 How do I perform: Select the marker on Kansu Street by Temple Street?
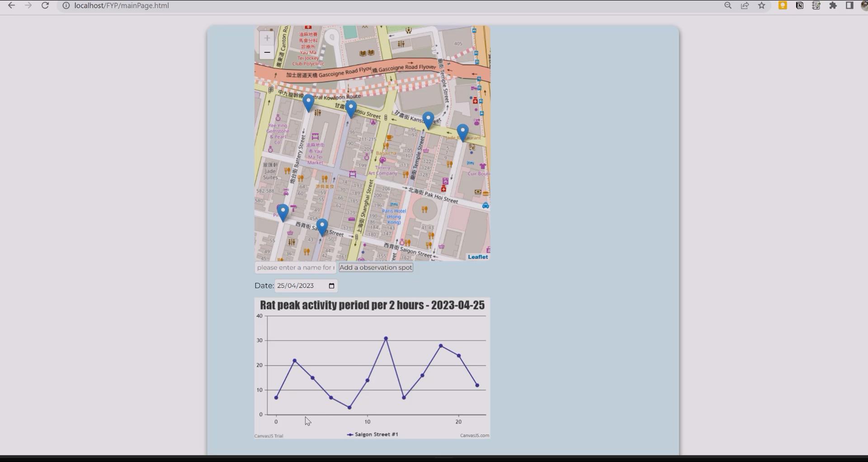(428, 120)
